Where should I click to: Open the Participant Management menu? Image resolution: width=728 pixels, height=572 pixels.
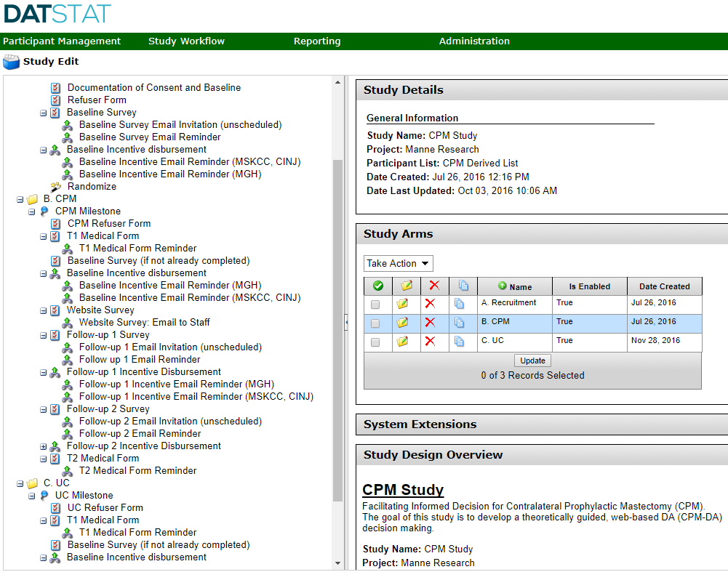pos(62,41)
